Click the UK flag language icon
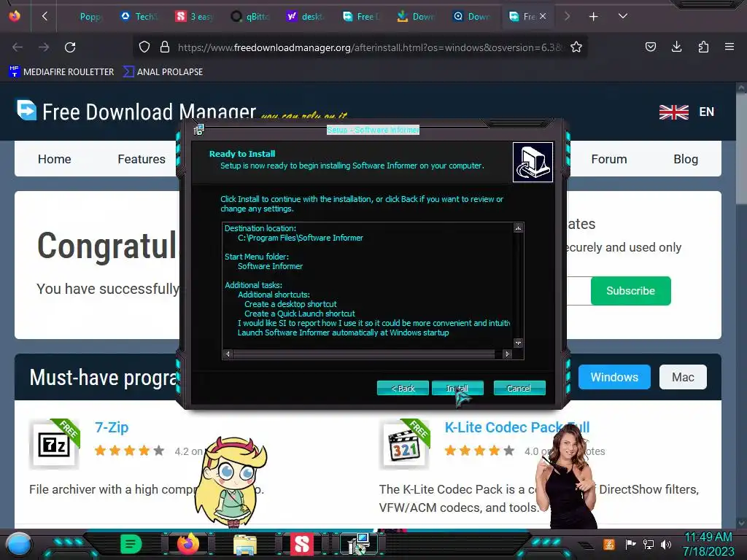The width and height of the screenshot is (747, 560). tap(673, 112)
